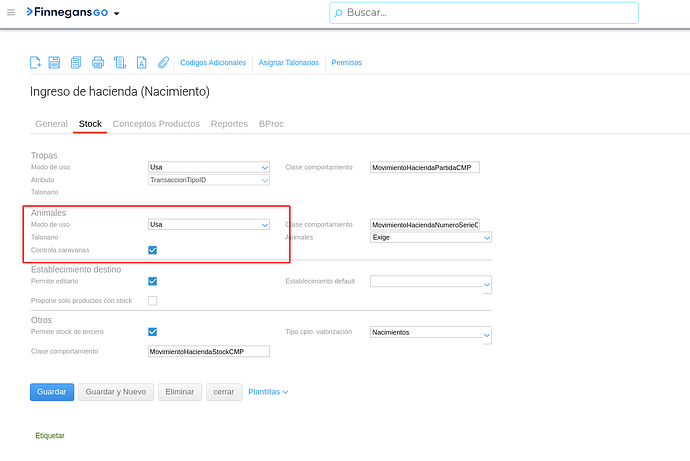Viewport: 690px width, 461px height.
Task: Enable Propone solo productos con stock
Action: click(x=153, y=300)
